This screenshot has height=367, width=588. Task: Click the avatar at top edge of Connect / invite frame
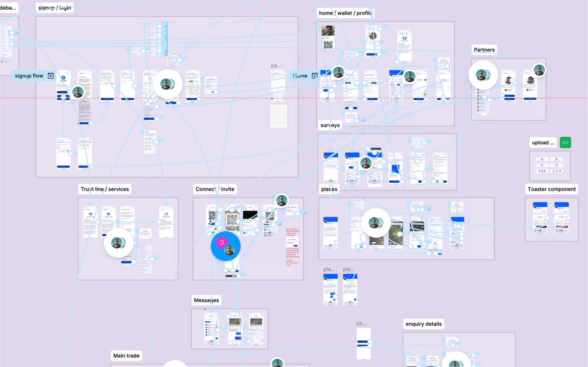point(282,201)
